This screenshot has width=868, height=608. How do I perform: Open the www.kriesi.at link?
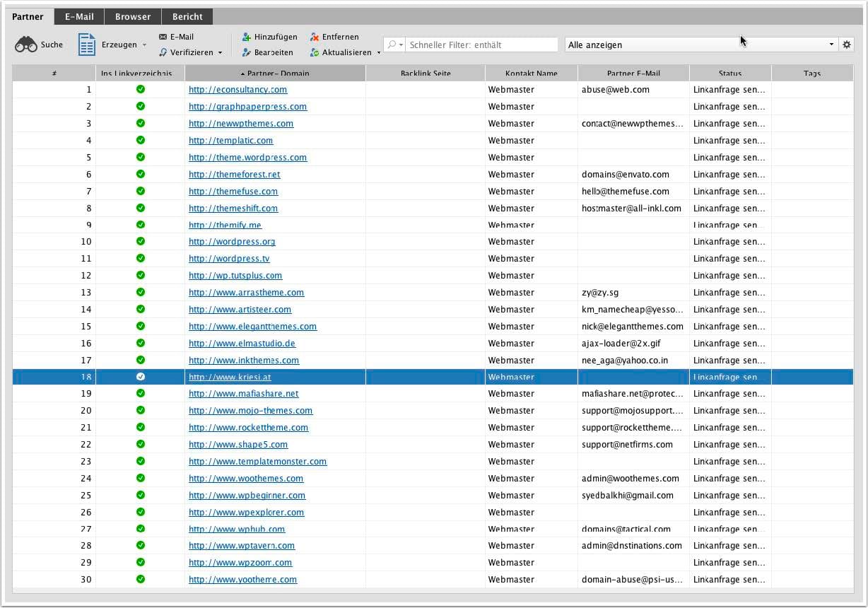click(230, 377)
